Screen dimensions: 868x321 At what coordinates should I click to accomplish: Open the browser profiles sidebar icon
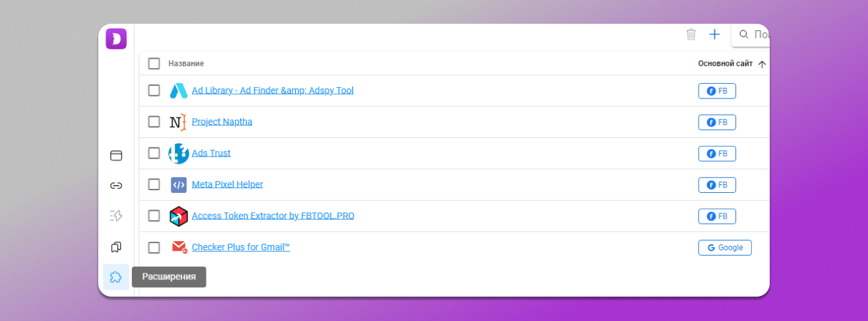pyautogui.click(x=116, y=156)
